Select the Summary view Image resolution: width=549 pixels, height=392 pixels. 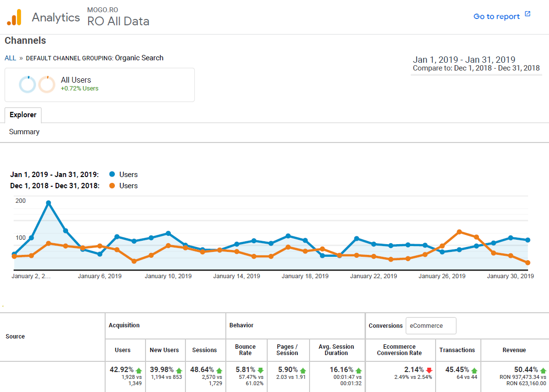(24, 131)
